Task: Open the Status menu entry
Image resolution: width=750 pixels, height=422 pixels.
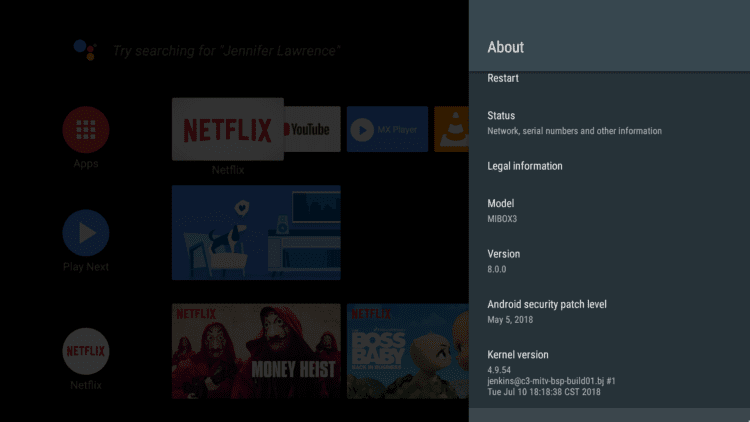Action: pos(609,123)
